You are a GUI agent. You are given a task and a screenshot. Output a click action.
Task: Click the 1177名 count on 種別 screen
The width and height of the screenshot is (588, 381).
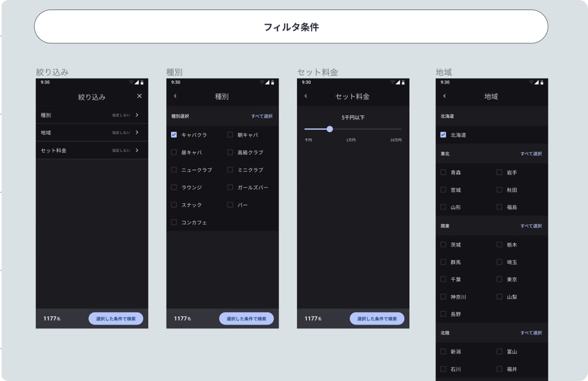[183, 319]
